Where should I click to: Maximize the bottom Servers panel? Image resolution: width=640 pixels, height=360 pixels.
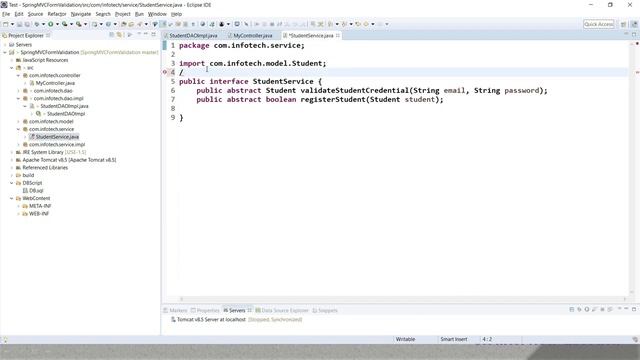[x=634, y=309]
